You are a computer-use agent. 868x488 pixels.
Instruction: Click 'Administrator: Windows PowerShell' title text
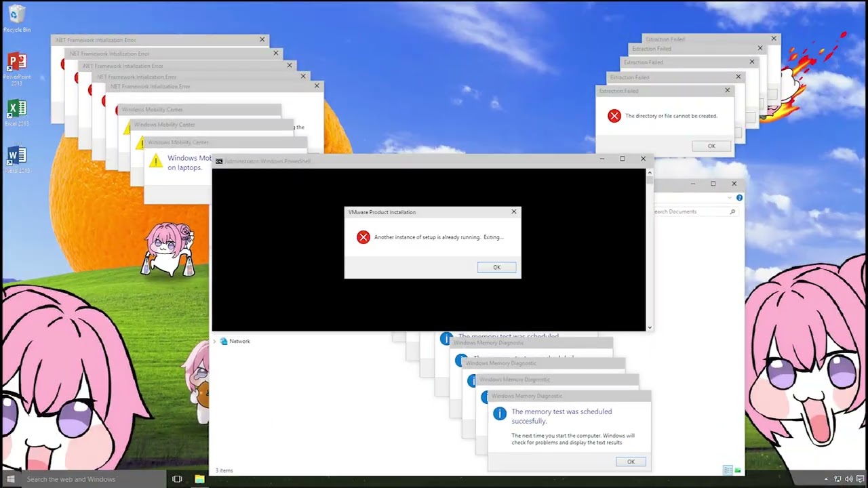tap(267, 161)
